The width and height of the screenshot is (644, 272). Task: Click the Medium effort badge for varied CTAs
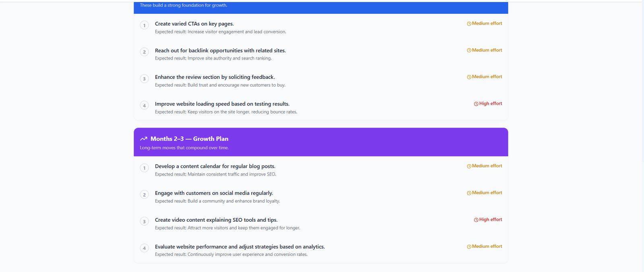click(x=484, y=23)
